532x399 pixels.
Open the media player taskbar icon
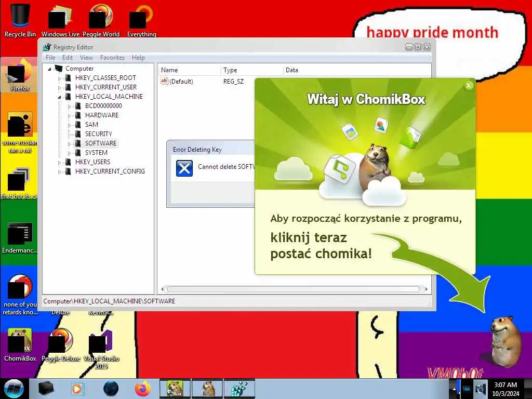[77, 389]
